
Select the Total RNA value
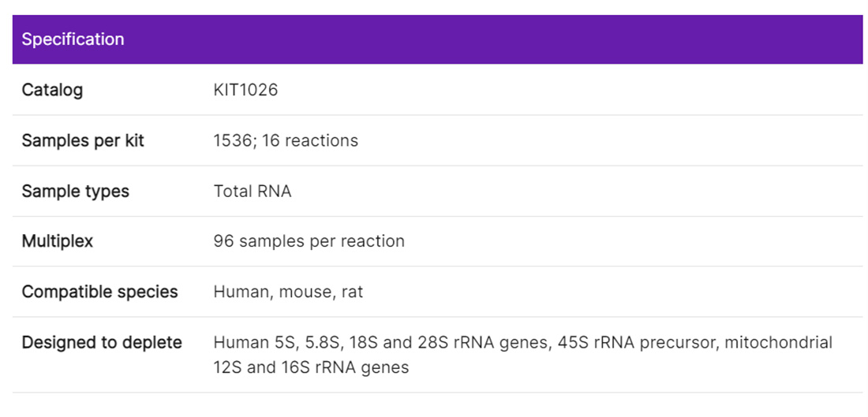(252, 191)
